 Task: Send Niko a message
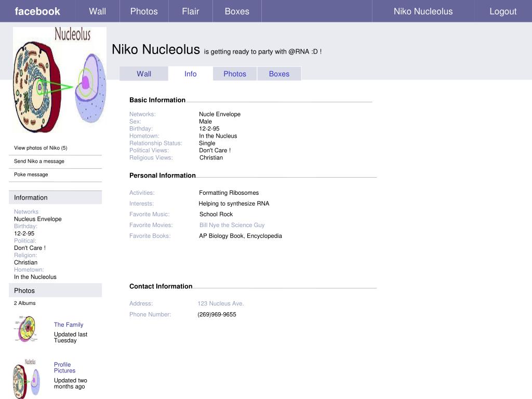click(x=39, y=162)
